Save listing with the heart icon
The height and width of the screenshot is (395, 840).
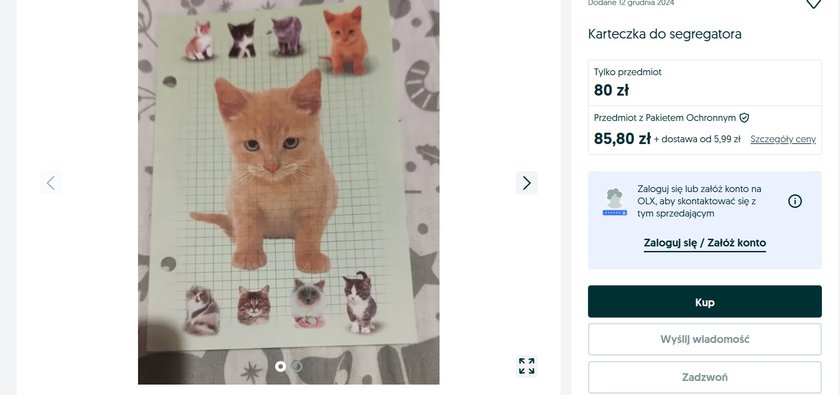[x=813, y=3]
